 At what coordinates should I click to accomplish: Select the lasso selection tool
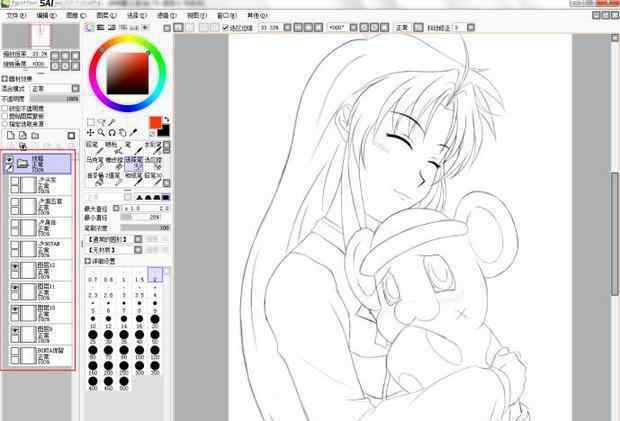[102, 122]
